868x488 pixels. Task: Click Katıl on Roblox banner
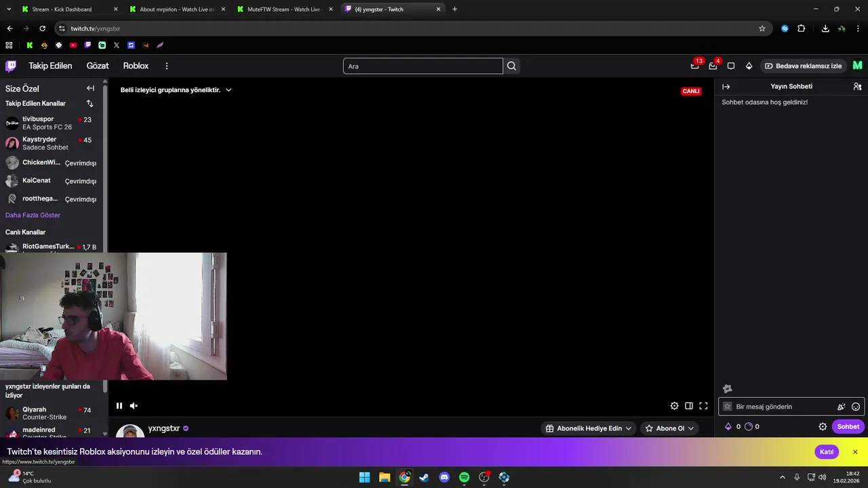coord(827,452)
